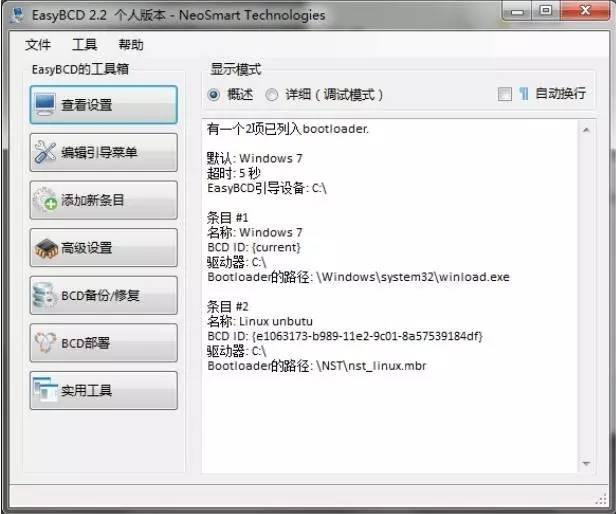This screenshot has height=514, width=616.
Task: Open the 帮助 menu
Action: tap(131, 45)
